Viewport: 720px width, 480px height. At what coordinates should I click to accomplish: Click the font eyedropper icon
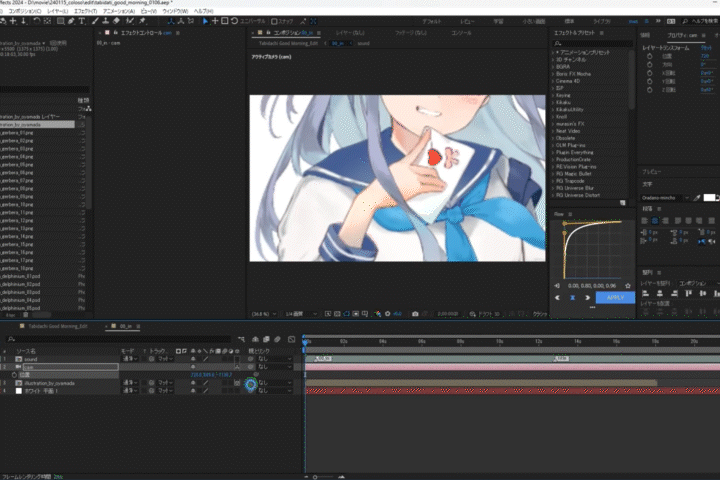click(697, 198)
